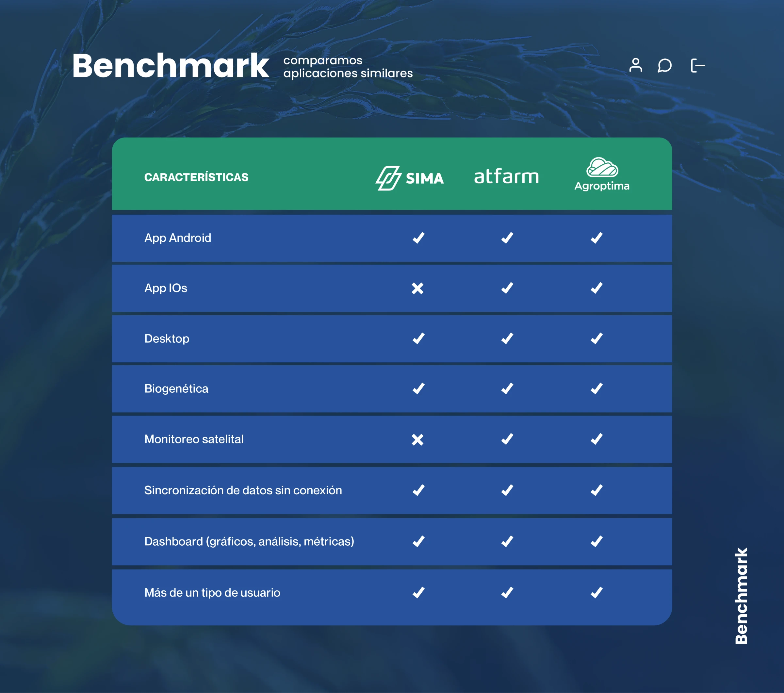Select Dashboard (gráficos, análisis, métricas) label

(249, 541)
